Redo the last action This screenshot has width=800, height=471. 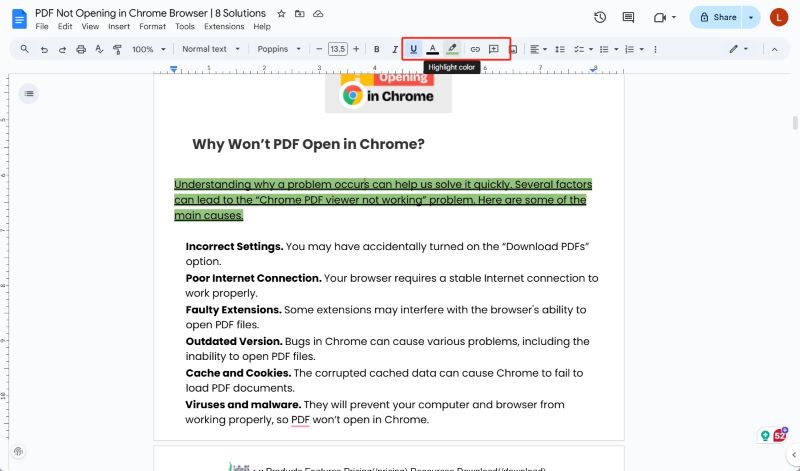pyautogui.click(x=62, y=49)
